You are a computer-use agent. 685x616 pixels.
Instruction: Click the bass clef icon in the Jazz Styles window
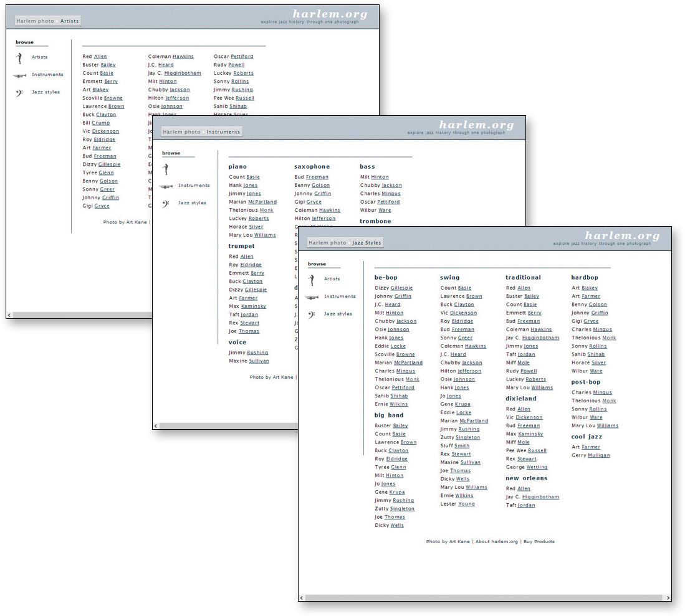point(312,315)
